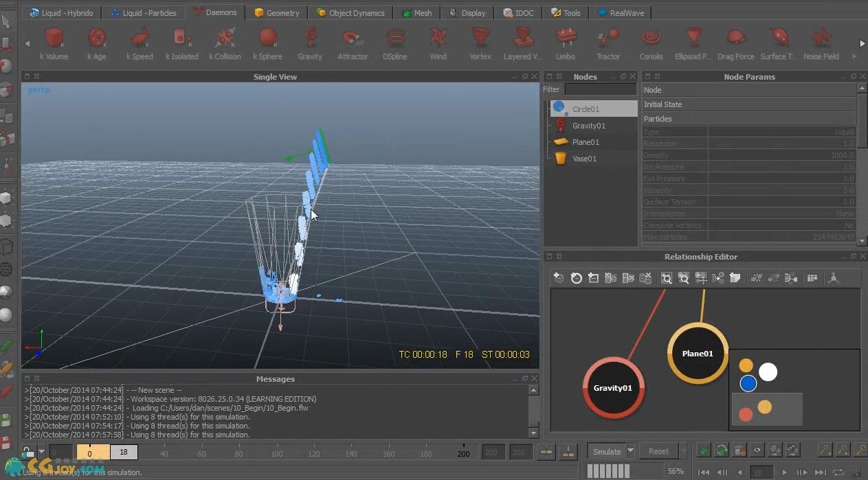
Task: Switch to the Liquid - Particles tab
Action: [x=144, y=12]
